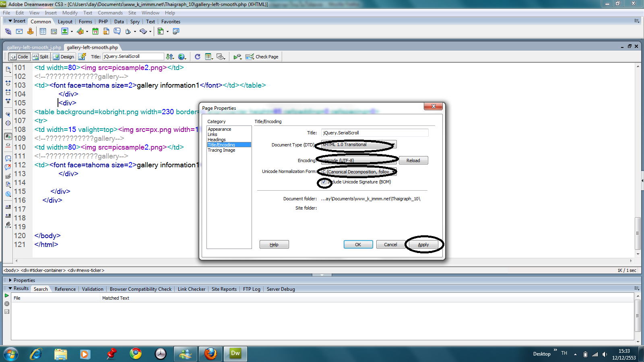644x362 pixels.
Task: Open the Encoding dropdown
Action: (x=359, y=160)
